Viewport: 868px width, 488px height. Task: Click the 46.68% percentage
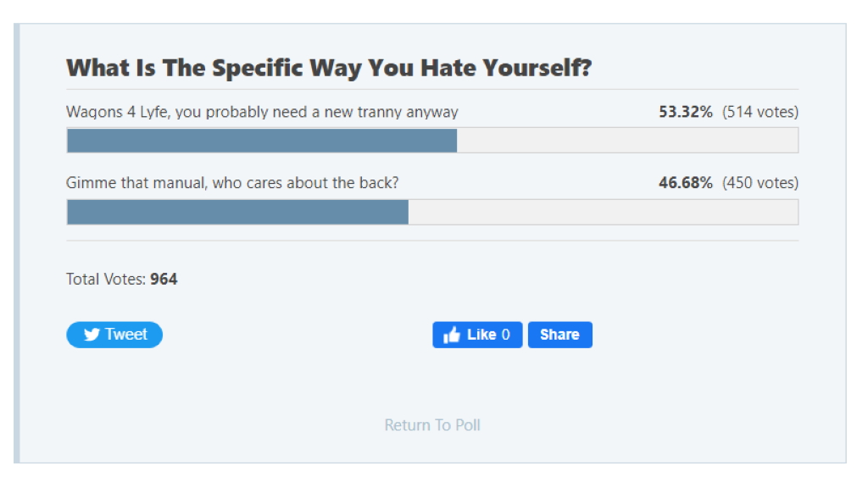click(x=686, y=182)
